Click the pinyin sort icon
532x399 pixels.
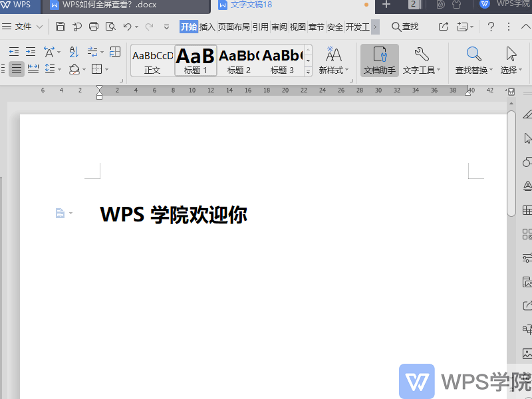tap(74, 51)
